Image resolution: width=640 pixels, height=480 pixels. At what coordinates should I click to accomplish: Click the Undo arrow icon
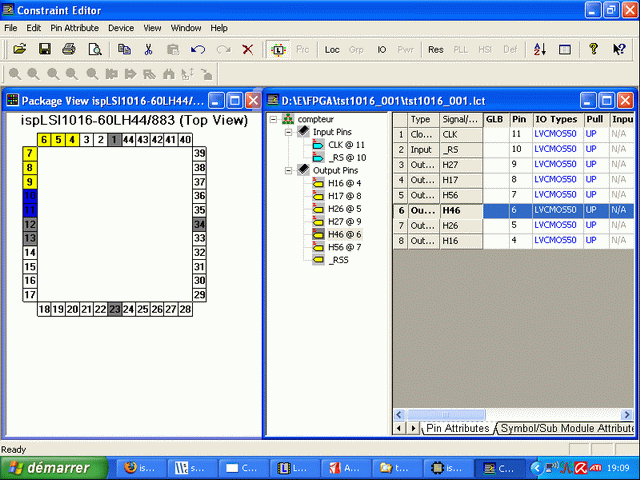point(198,49)
